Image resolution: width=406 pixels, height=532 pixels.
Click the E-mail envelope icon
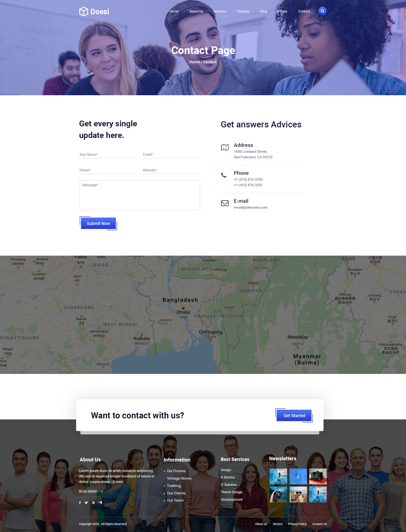coord(225,203)
